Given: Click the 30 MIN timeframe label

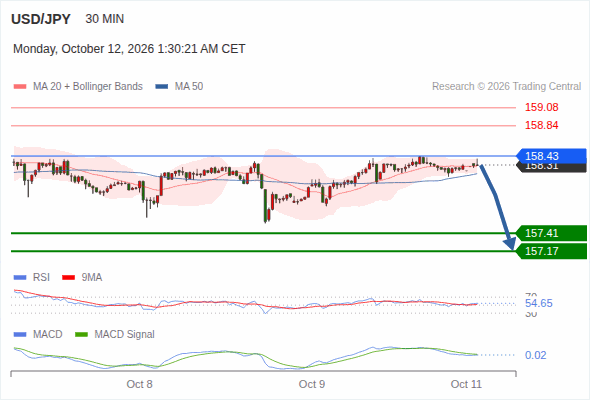Looking at the screenshot, I should 105,19.
